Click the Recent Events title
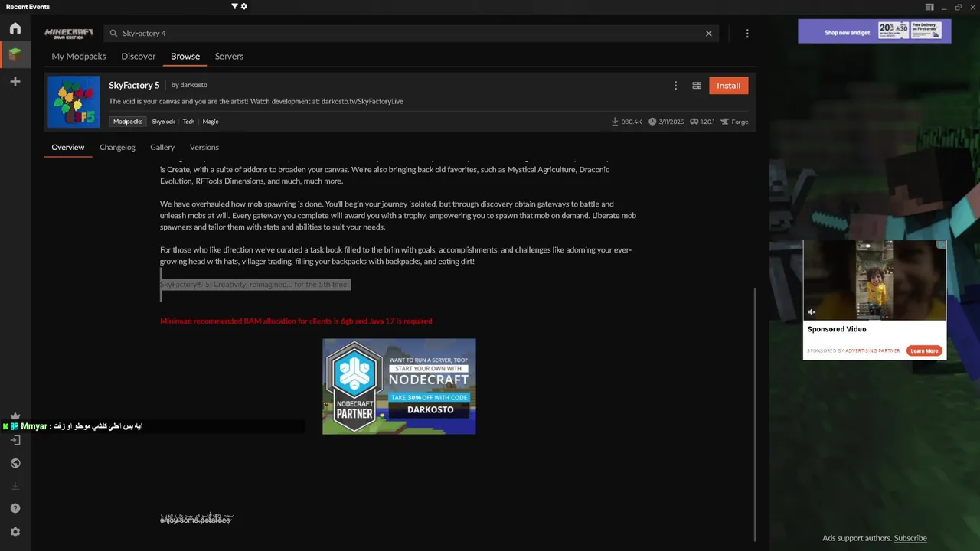The height and width of the screenshot is (551, 980). point(28,7)
